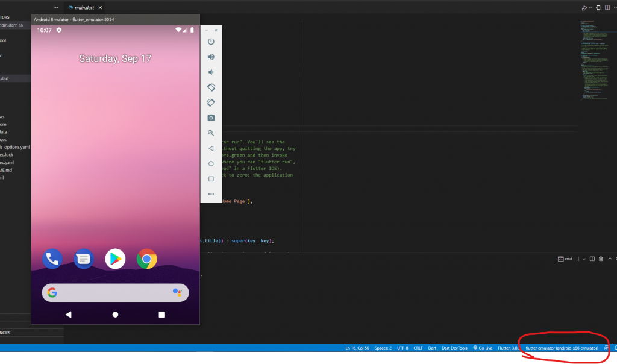
Task: Open the Messages app on Android home screen
Action: coord(84,259)
